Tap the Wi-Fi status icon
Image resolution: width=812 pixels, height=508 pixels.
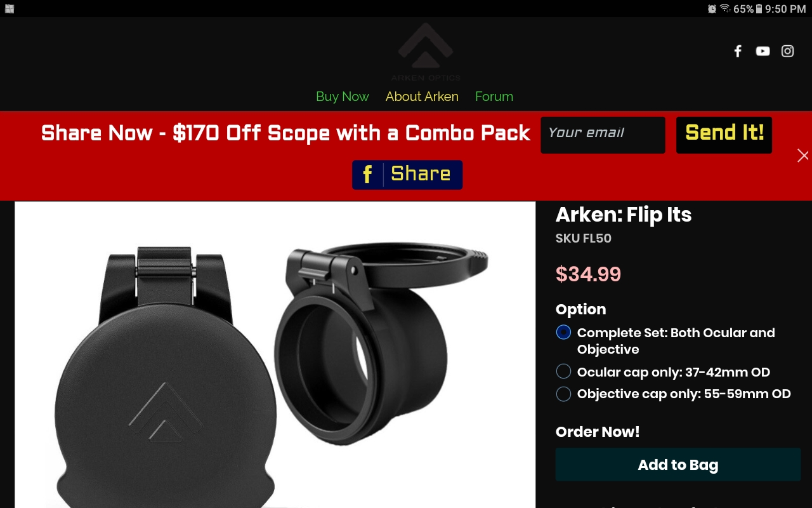pyautogui.click(x=725, y=9)
